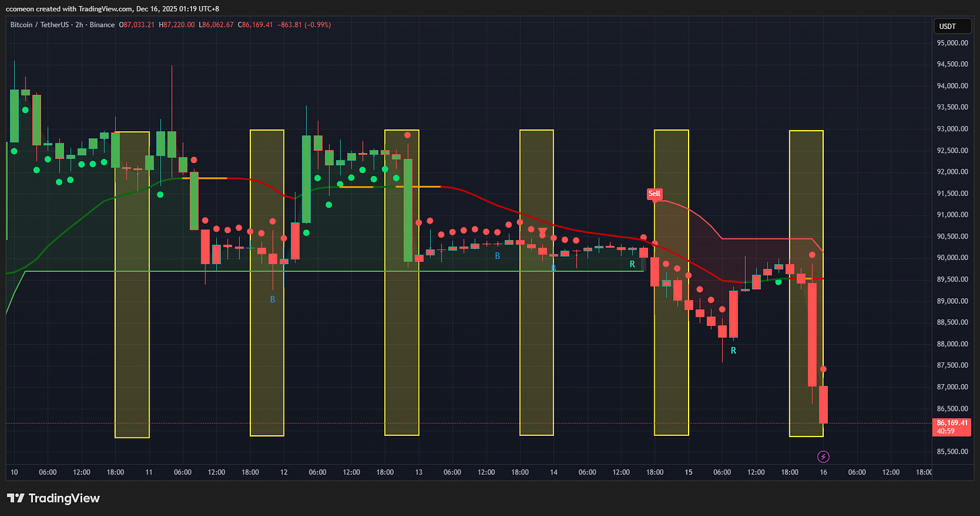Click the change value −863.81 (−0.99%)
The width and height of the screenshot is (980, 516).
304,25
